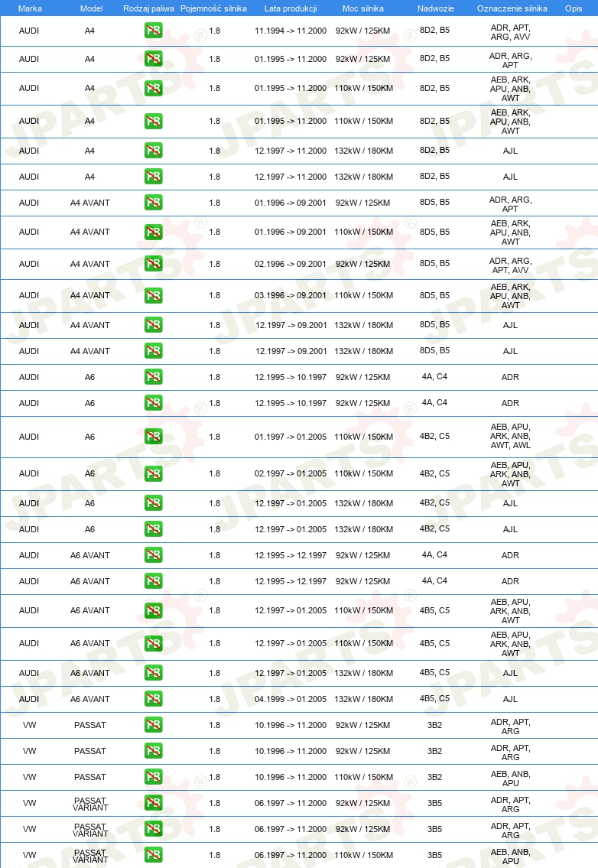Click body code '3B5' in PASSAT VARIANT 110kW row
The image size is (598, 868).
[x=434, y=855]
